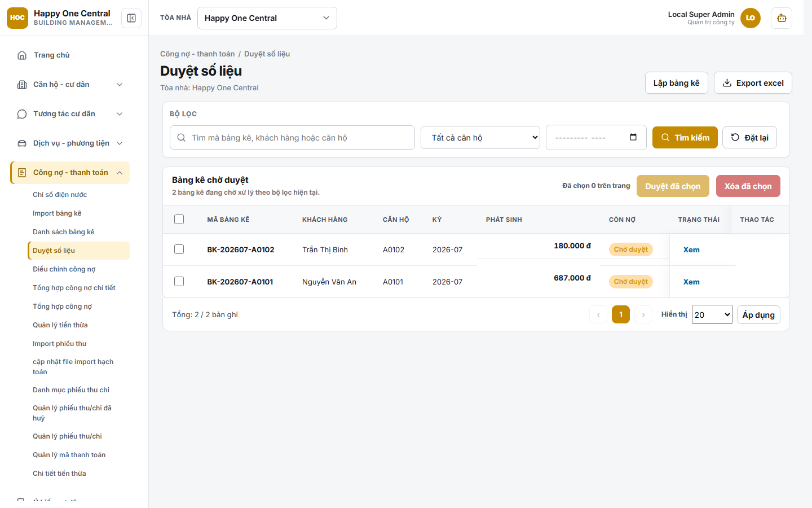Click the Đặt lại reset button

pyautogui.click(x=749, y=138)
